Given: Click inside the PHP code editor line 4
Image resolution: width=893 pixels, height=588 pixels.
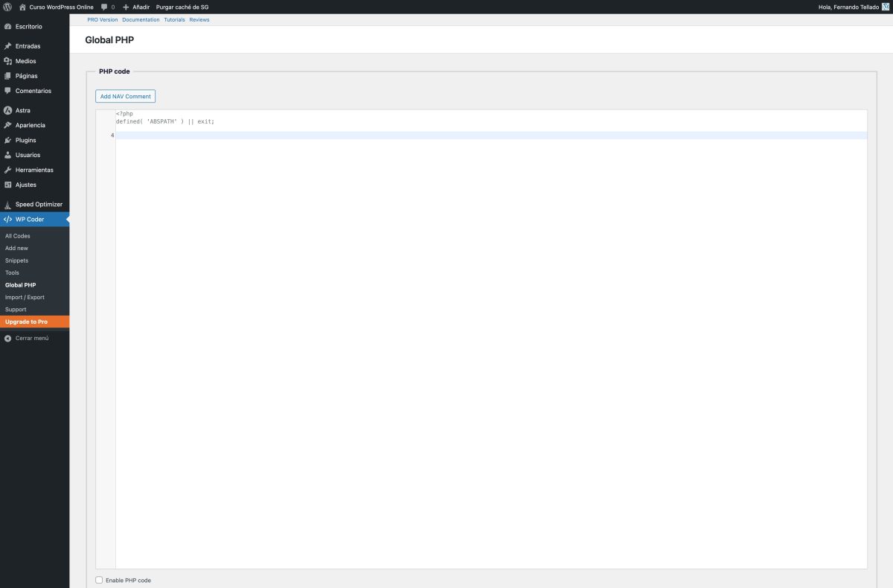Looking at the screenshot, I should [x=446, y=135].
